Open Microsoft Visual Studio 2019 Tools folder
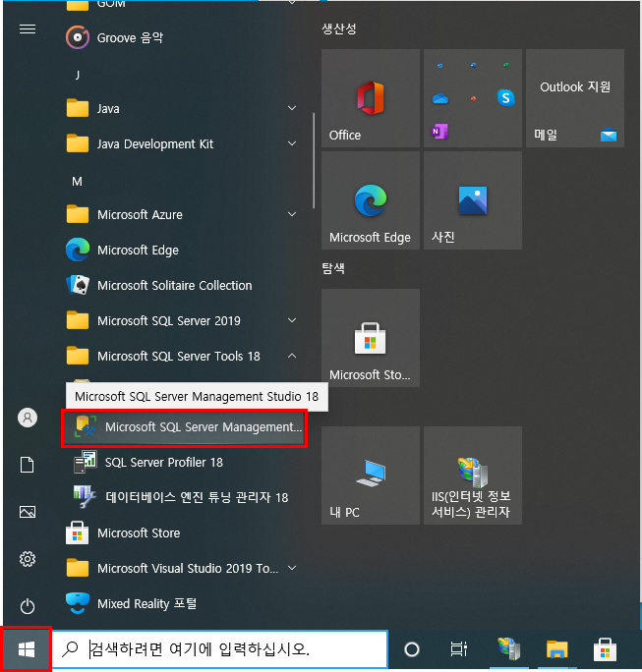Image resolution: width=642 pixels, height=672 pixels. (182, 568)
